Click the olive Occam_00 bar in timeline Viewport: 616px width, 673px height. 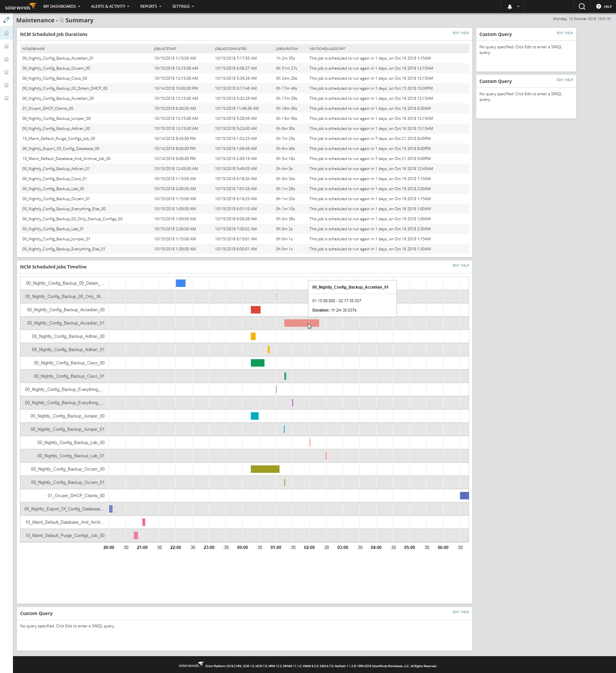click(x=265, y=469)
